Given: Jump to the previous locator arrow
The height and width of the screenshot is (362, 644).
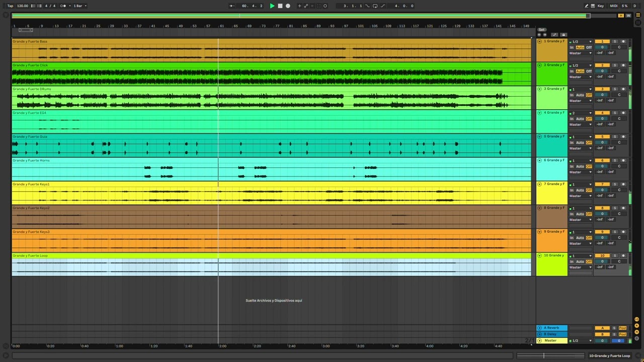Looking at the screenshot, I should pyautogui.click(x=539, y=35).
